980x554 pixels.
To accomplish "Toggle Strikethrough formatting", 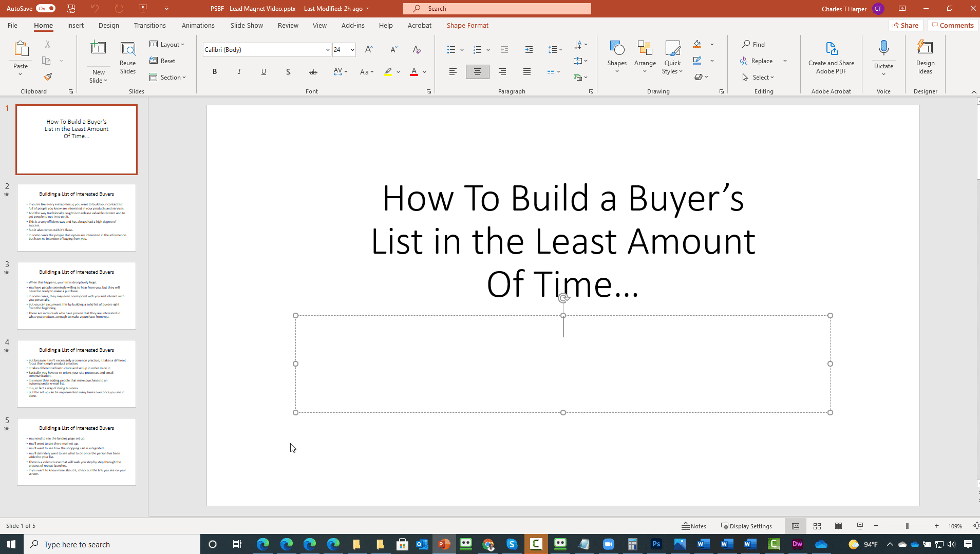I will [x=313, y=72].
